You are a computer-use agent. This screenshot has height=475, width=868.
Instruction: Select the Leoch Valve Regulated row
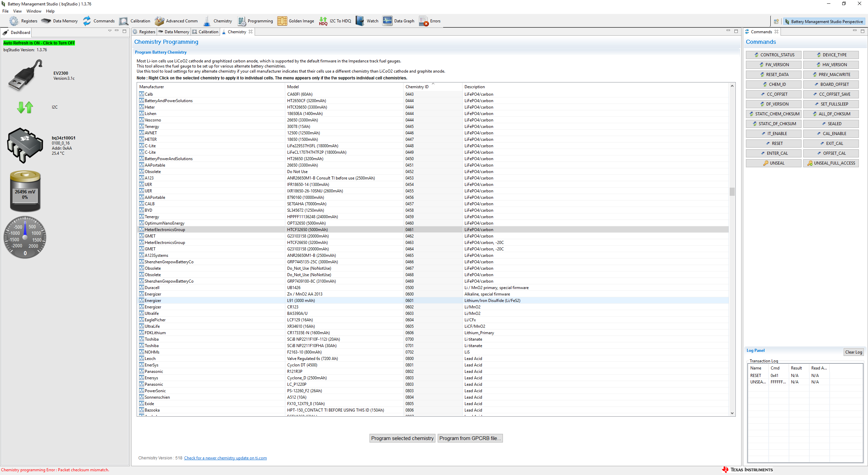[x=433, y=359]
